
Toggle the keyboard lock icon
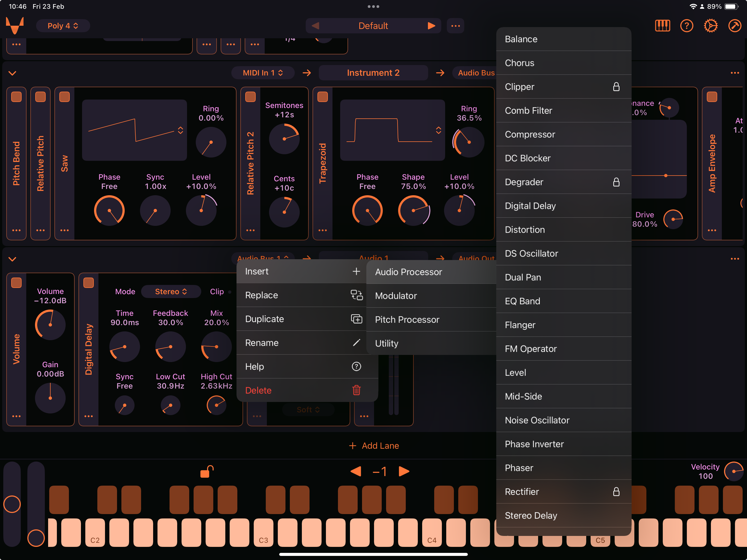tap(207, 471)
